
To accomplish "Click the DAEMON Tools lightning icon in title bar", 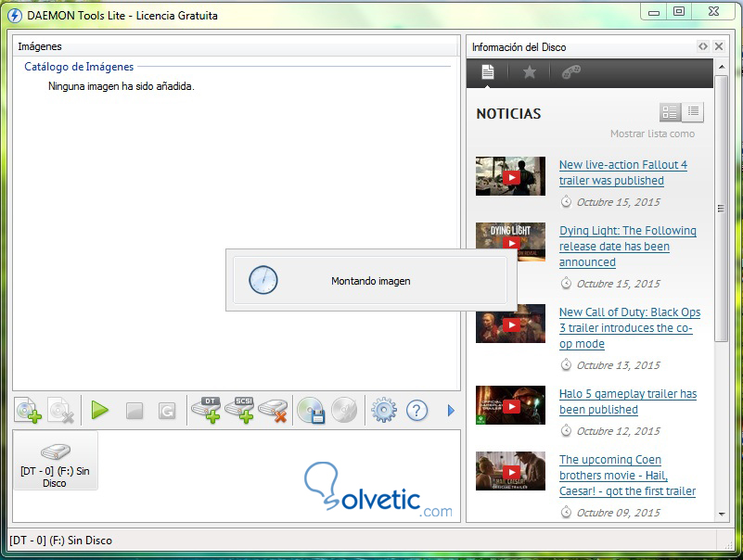I will 15,16.
